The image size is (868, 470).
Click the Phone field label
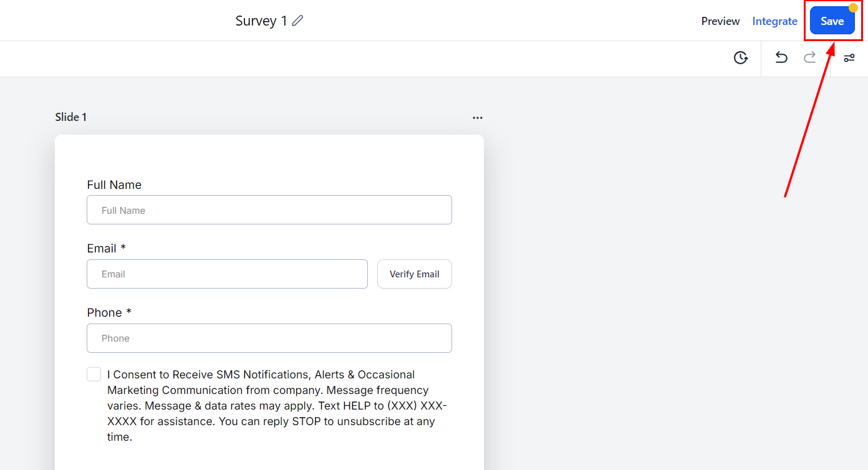coord(104,313)
